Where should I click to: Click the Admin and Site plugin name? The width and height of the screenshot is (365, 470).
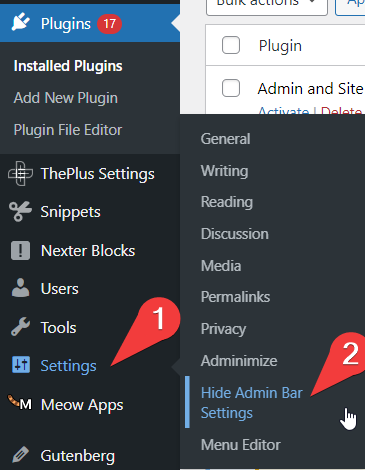[310, 89]
